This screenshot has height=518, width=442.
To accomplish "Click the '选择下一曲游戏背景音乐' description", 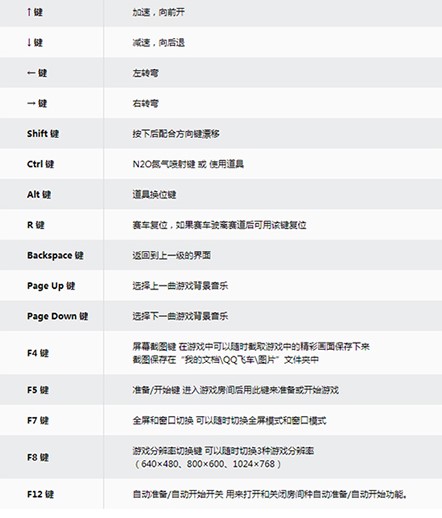I will (180, 316).
